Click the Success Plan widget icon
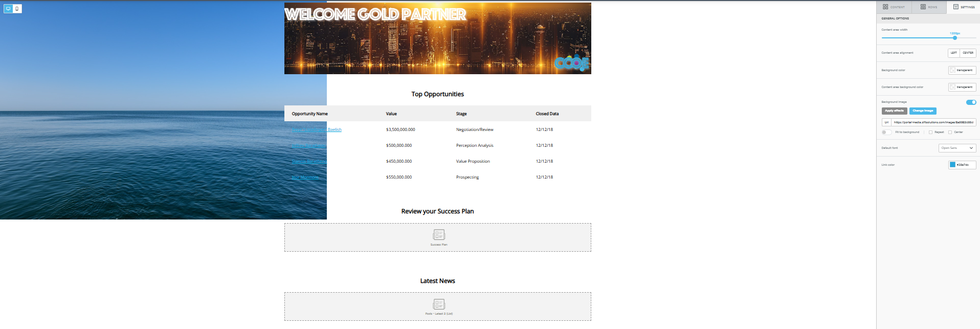 (x=439, y=235)
